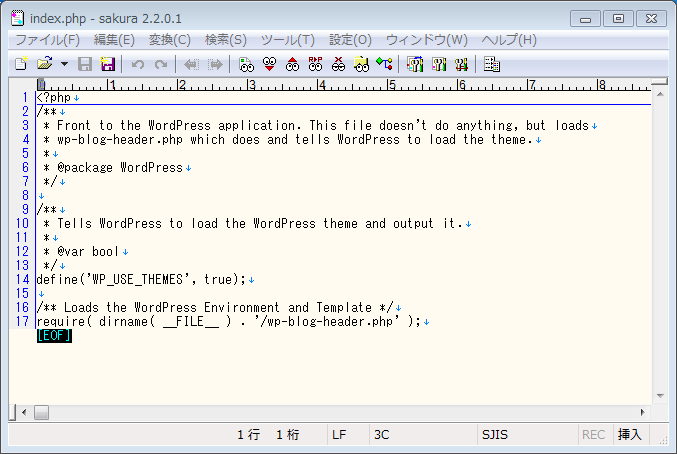Click the 'WP_USE_THEMES' text in define line

pos(138,280)
